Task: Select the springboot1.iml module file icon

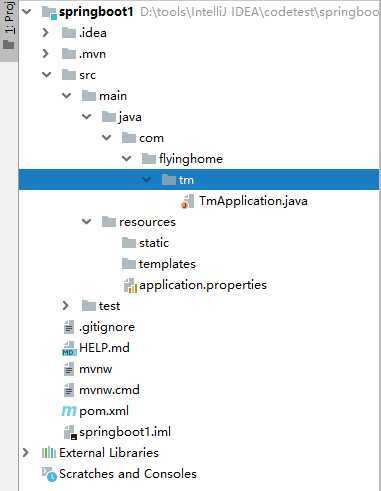Action: tap(70, 432)
